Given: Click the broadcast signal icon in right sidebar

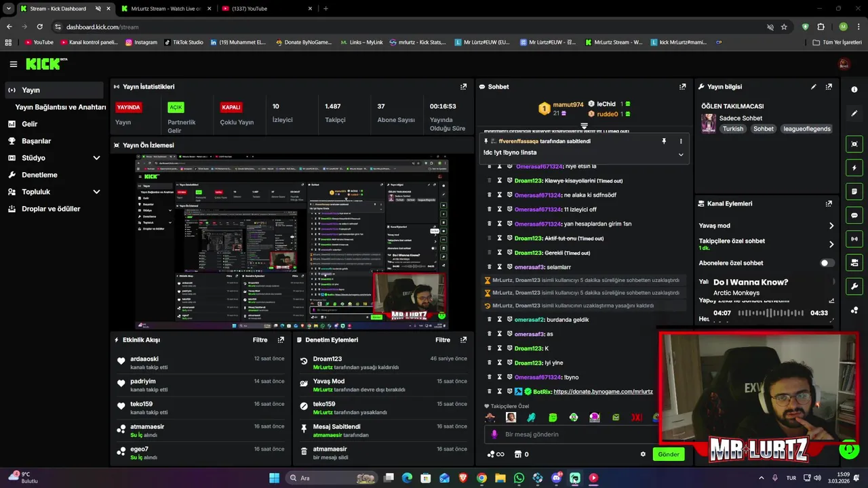Looking at the screenshot, I should point(854,239).
